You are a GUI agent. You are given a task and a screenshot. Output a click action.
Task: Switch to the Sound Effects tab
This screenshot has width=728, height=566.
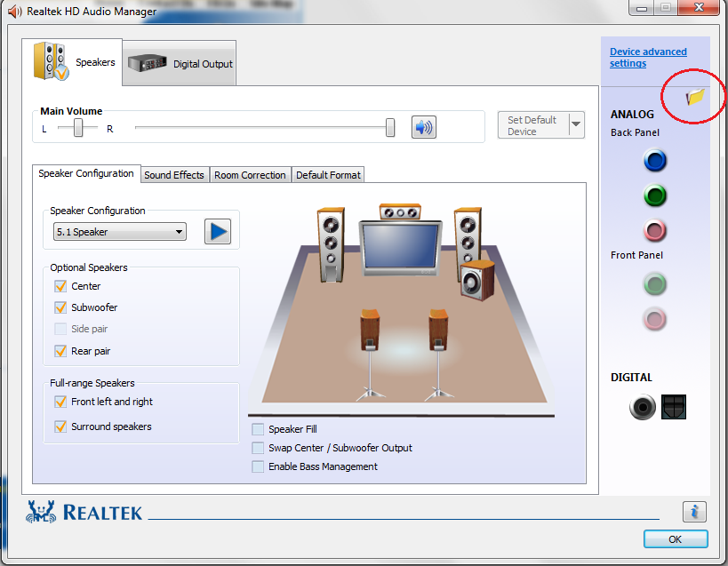[x=174, y=174]
